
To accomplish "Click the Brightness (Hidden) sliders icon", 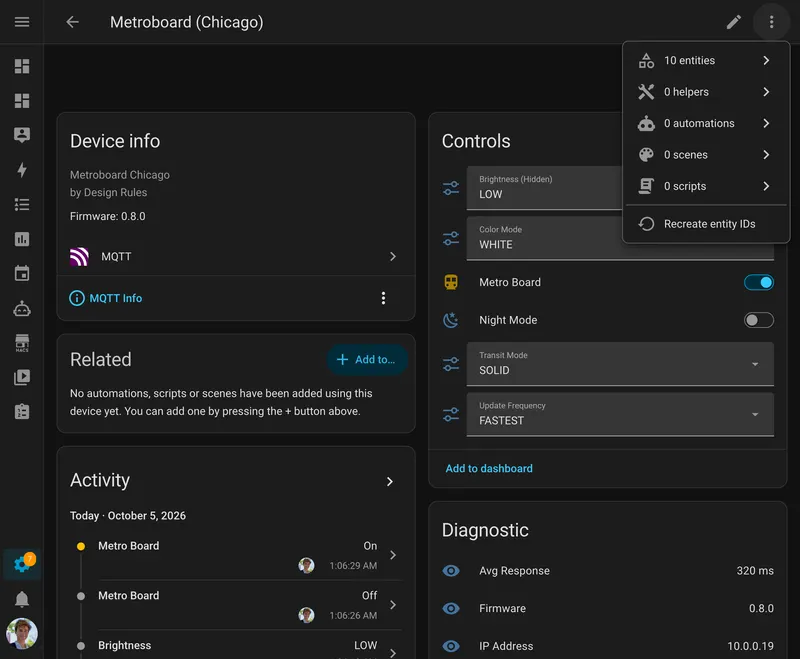I will pyautogui.click(x=451, y=188).
